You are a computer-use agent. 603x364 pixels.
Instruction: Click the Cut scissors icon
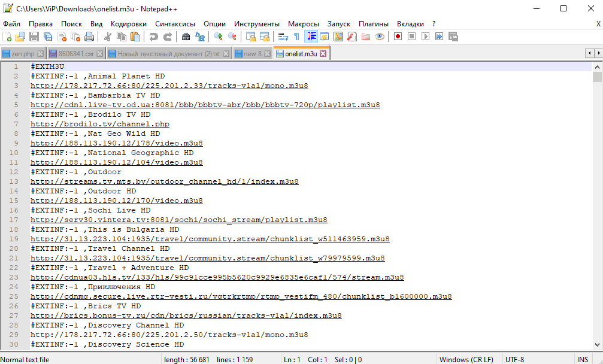click(108, 37)
